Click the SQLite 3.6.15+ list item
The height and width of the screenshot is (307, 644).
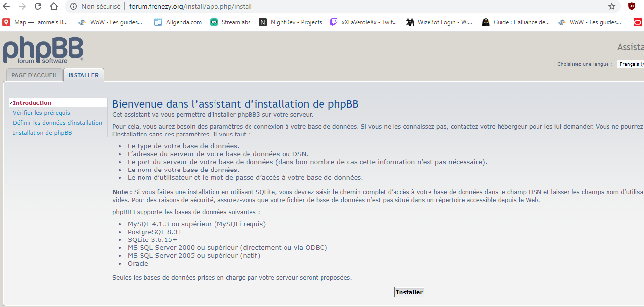[x=152, y=239]
